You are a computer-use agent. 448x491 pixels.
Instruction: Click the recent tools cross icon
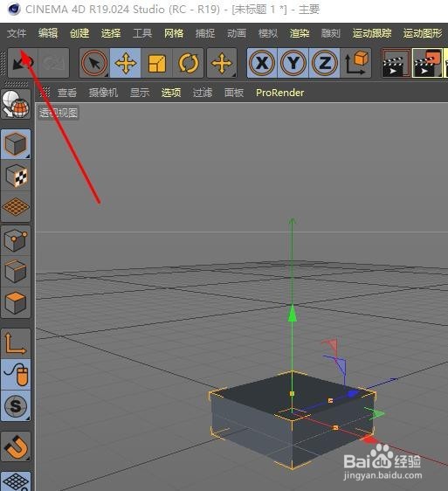[x=222, y=63]
